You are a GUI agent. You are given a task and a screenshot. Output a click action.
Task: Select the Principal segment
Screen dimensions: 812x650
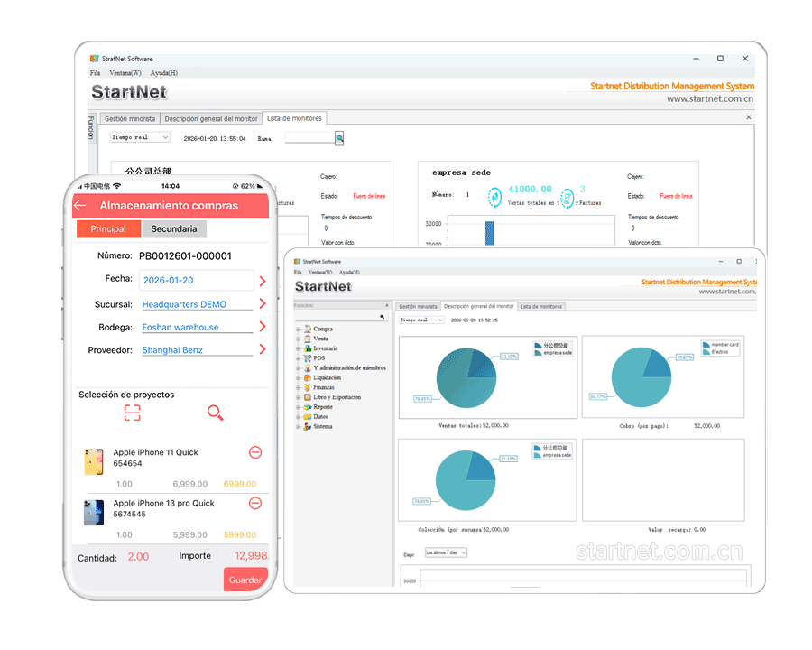108,229
